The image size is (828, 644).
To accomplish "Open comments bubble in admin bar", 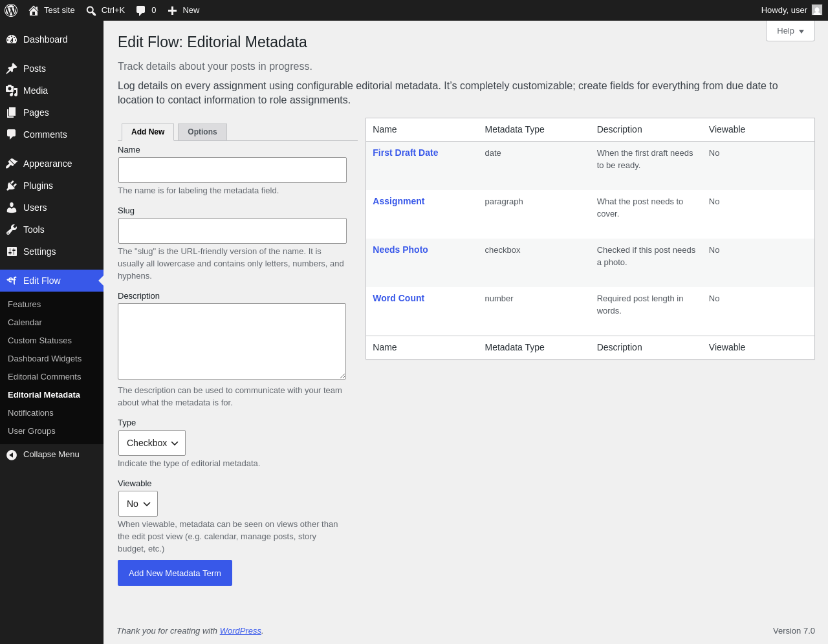I will (141, 10).
